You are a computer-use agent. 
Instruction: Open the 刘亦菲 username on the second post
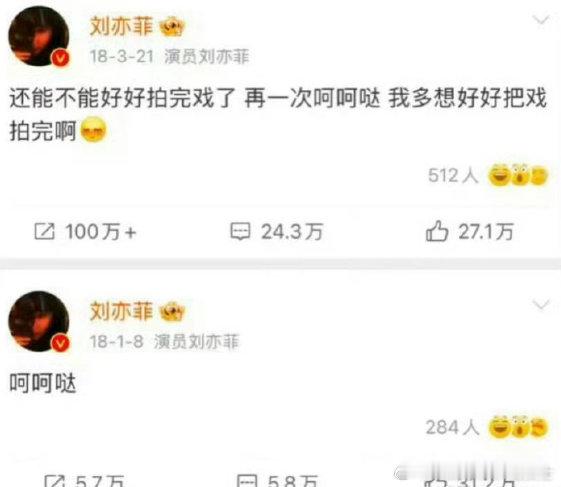[121, 311]
